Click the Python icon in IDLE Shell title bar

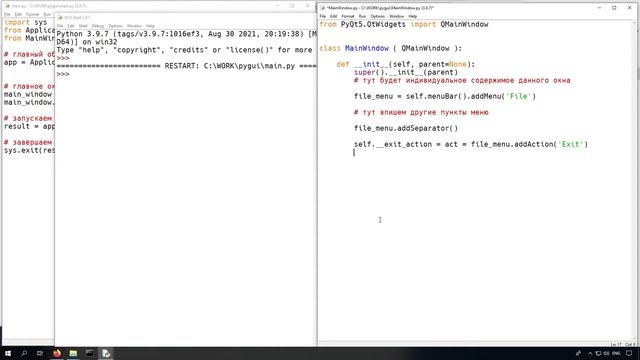click(60, 18)
